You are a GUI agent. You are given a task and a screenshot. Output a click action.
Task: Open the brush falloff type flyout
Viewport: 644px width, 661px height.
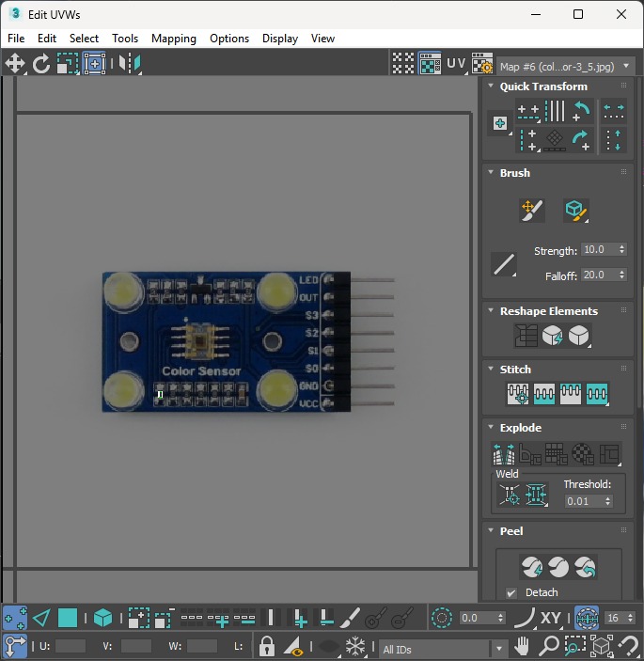tap(504, 265)
